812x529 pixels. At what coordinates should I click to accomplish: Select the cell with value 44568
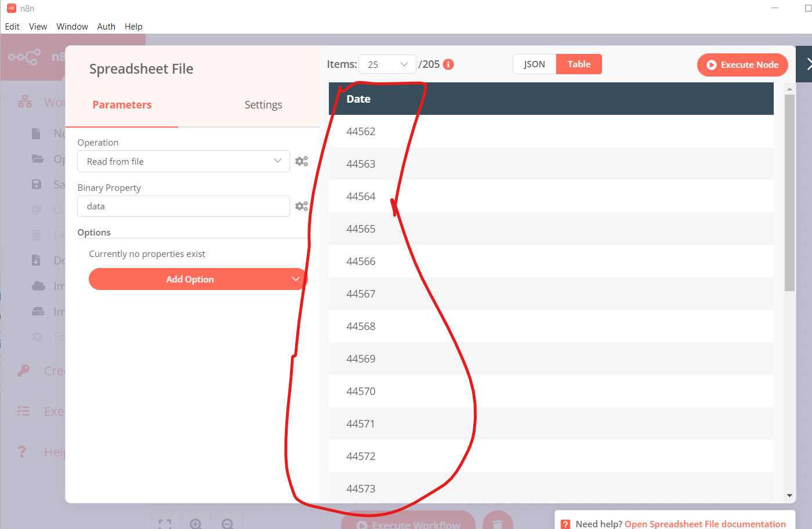551,326
